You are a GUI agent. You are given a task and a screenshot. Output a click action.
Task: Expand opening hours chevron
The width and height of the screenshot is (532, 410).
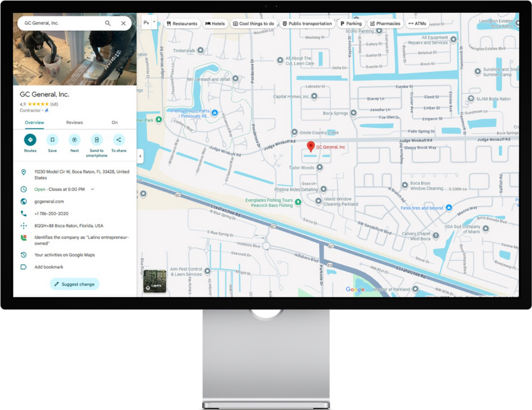coord(92,189)
